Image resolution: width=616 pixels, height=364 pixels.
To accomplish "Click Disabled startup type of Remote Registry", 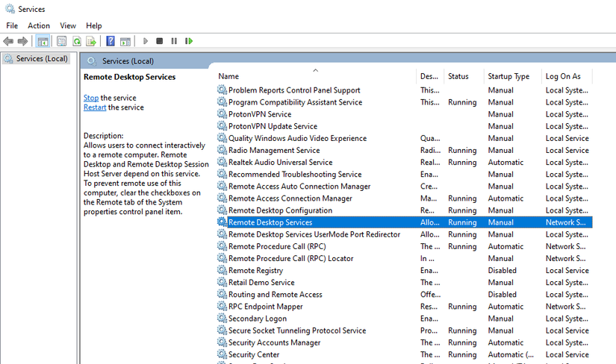I will (502, 270).
